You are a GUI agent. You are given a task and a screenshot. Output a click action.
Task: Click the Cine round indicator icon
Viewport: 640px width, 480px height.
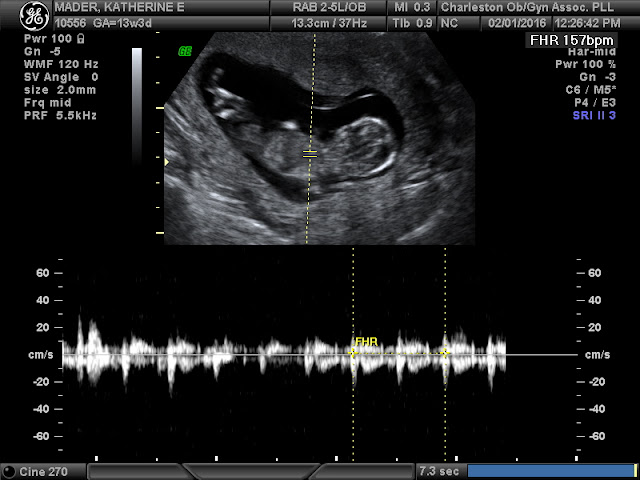click(x=10, y=471)
